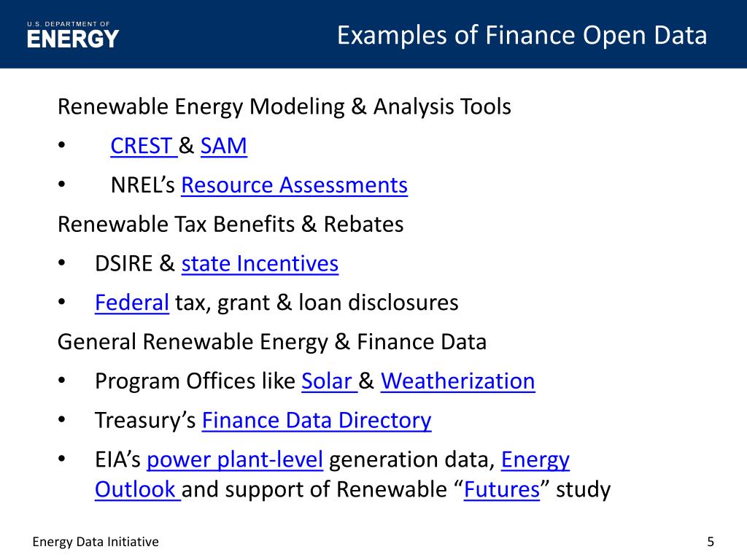747x560 pixels.
Task: Click the DSIRE text in the bullet
Action: click(124, 264)
